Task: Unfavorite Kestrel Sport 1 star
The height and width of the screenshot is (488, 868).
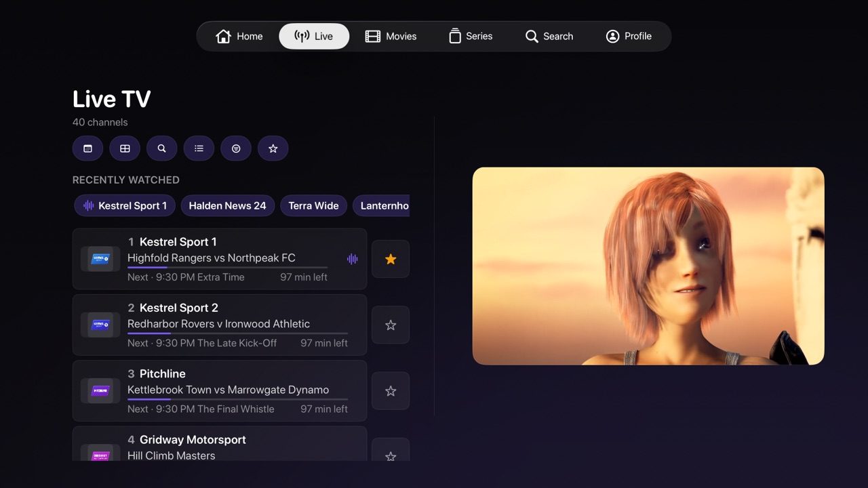Action: [x=391, y=259]
